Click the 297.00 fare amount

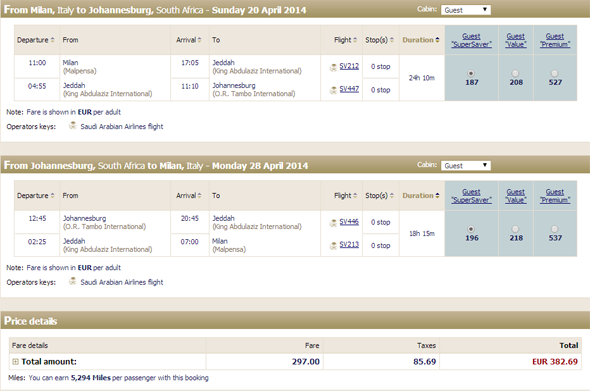pos(306,362)
